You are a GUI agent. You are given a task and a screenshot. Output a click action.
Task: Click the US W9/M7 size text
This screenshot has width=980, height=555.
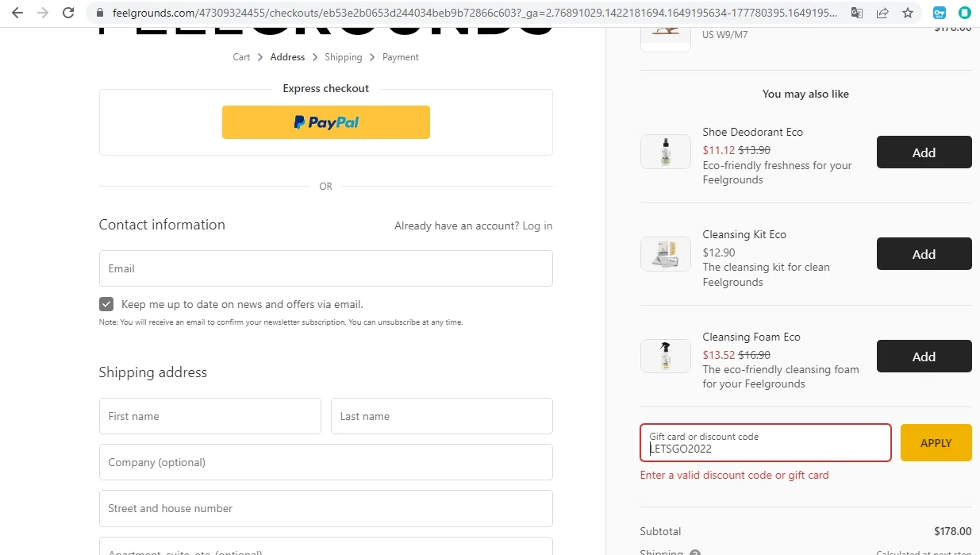pos(725,35)
